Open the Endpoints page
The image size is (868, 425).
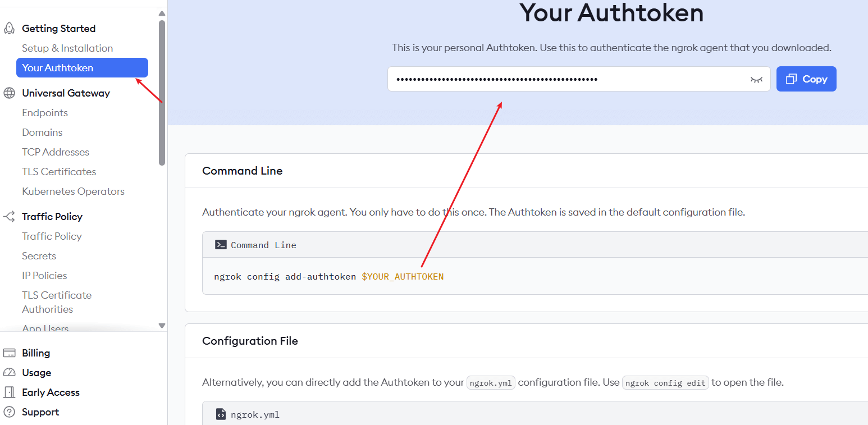coord(45,113)
